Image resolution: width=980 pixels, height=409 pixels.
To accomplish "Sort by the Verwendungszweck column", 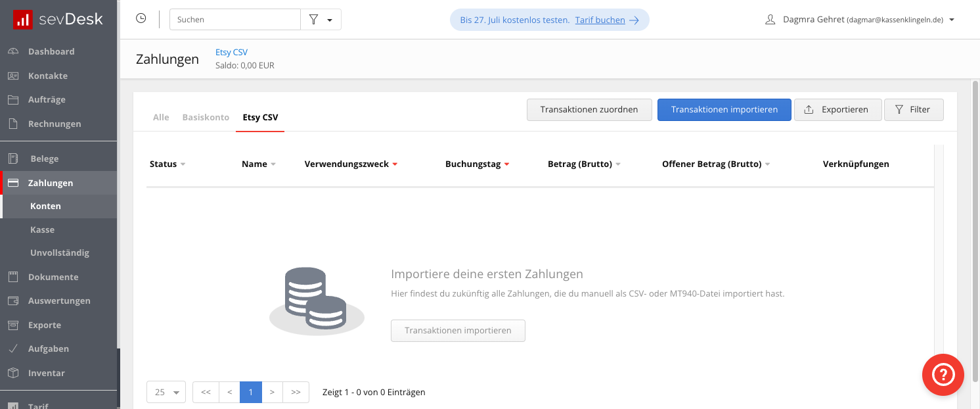I will (351, 164).
